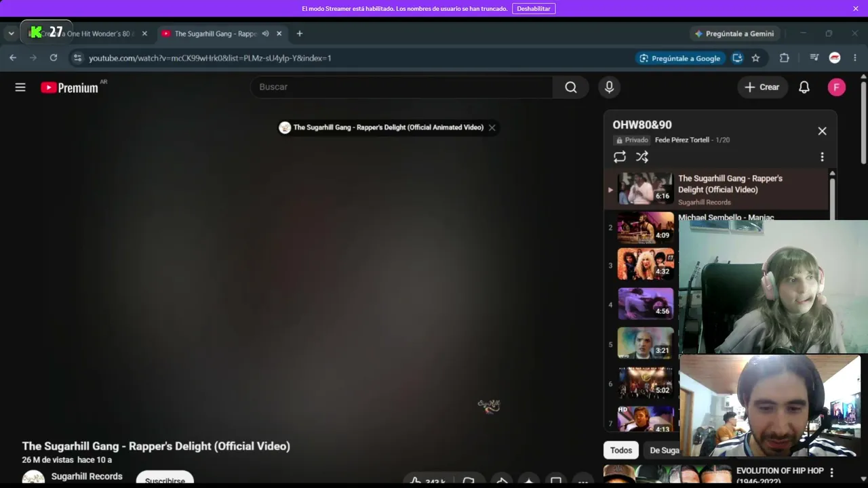Open options for Evolution of Hip Hop video

point(832,472)
